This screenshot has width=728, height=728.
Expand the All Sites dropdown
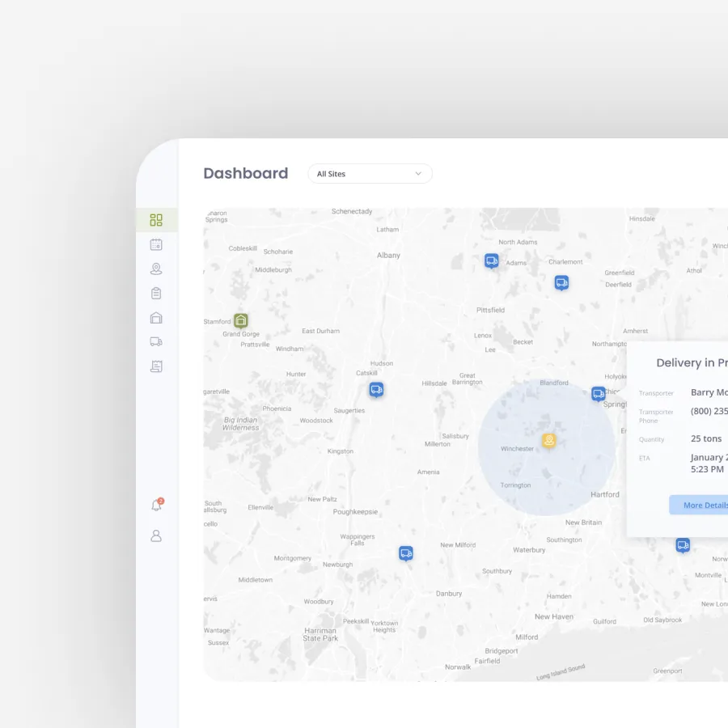pos(370,174)
